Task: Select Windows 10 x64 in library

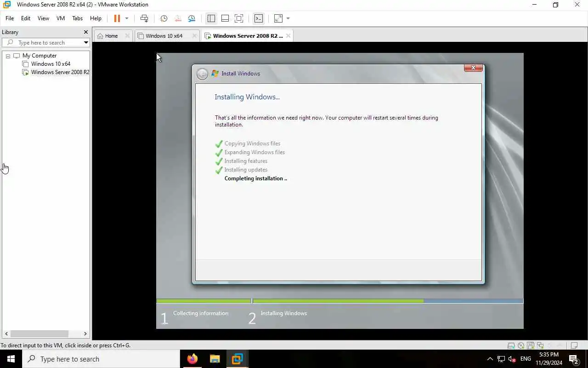Action: [x=51, y=64]
